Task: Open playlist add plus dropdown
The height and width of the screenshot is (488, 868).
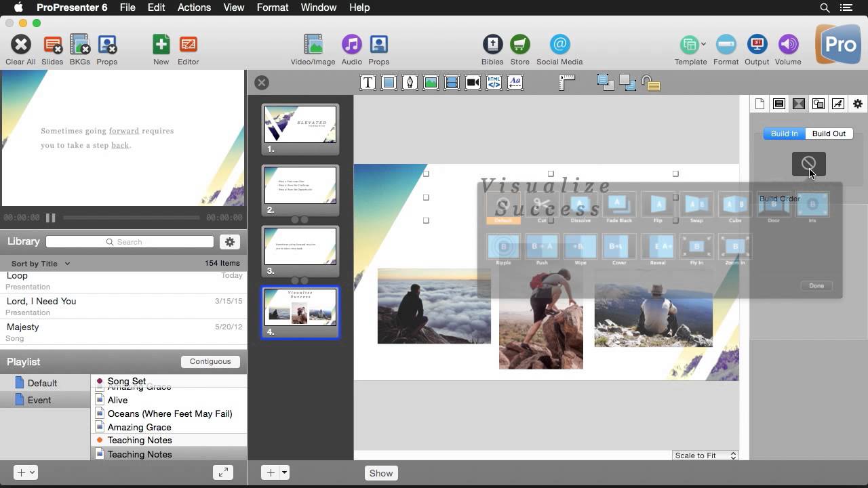Action: pos(26,472)
